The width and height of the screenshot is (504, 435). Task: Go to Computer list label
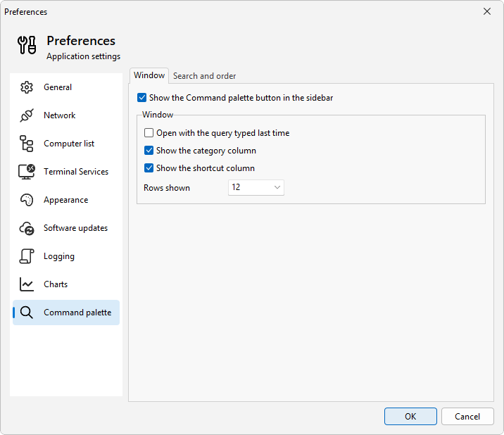69,144
